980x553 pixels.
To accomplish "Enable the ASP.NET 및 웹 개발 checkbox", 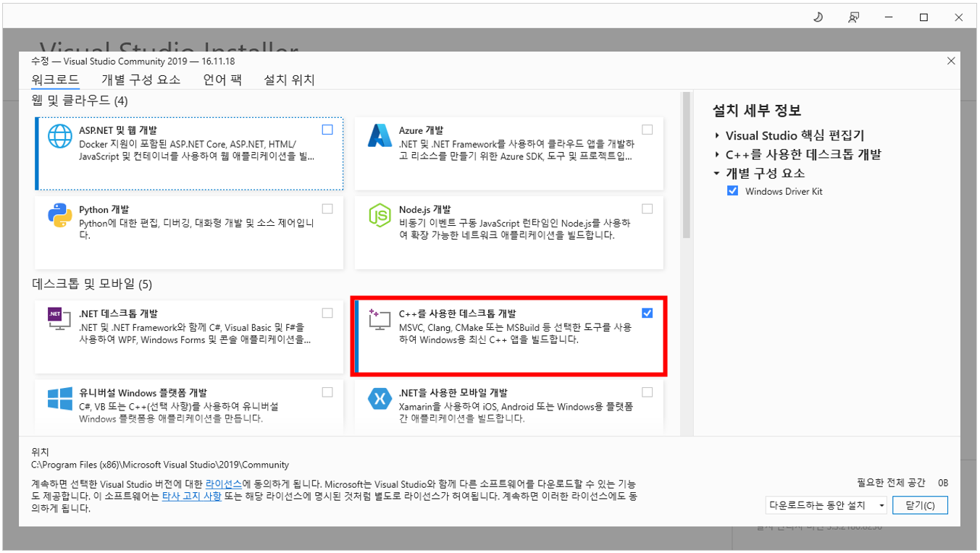I will (x=327, y=130).
